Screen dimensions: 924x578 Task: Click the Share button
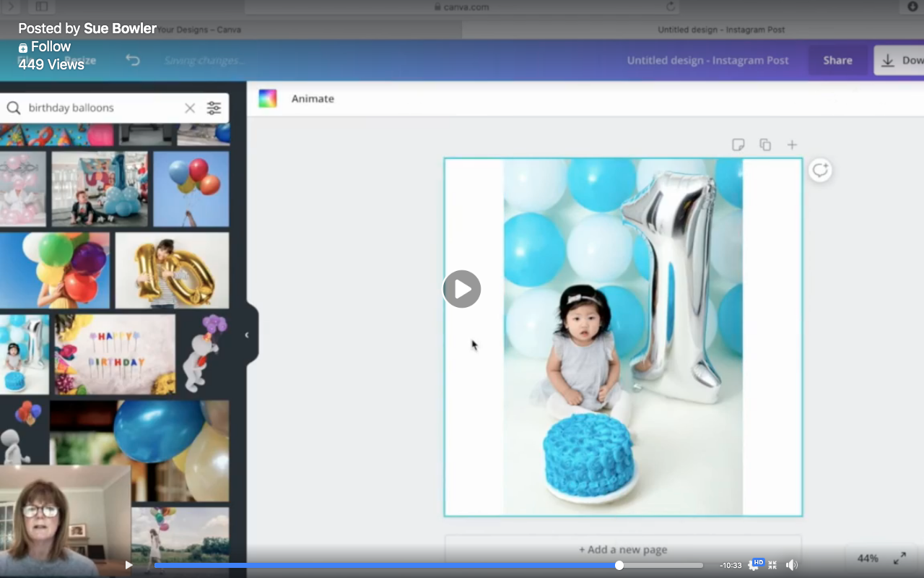[837, 60]
